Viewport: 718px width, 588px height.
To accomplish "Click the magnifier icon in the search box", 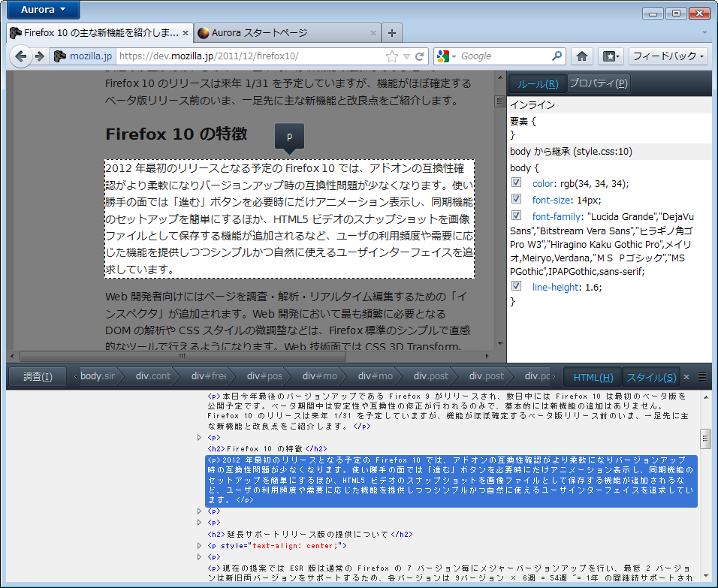I will coord(557,56).
